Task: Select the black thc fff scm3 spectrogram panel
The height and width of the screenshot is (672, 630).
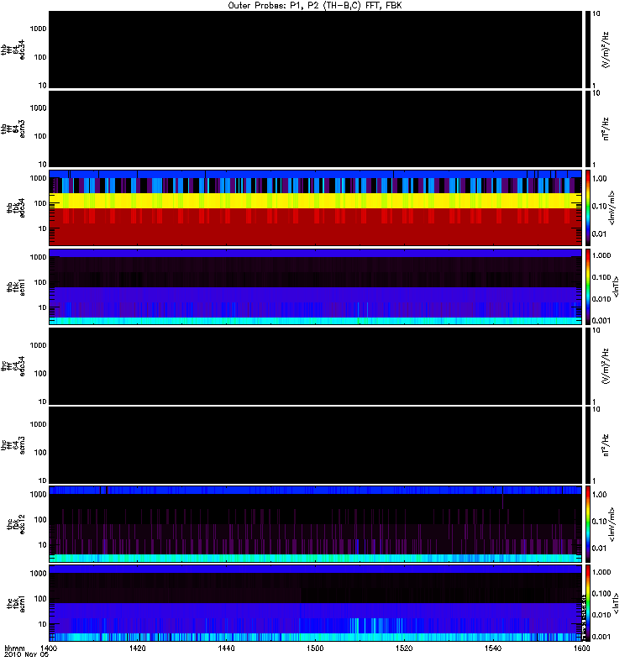Action: pyautogui.click(x=316, y=445)
